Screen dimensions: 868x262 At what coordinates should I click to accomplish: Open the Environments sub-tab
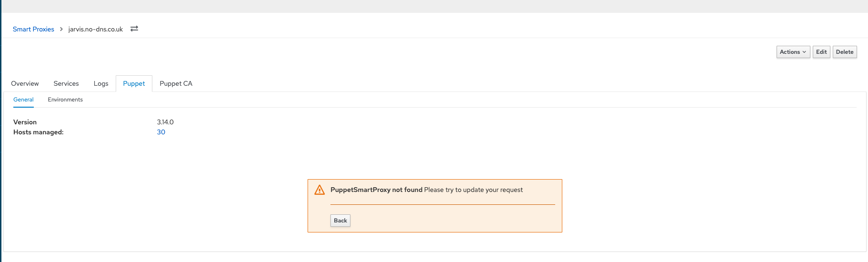(x=65, y=100)
